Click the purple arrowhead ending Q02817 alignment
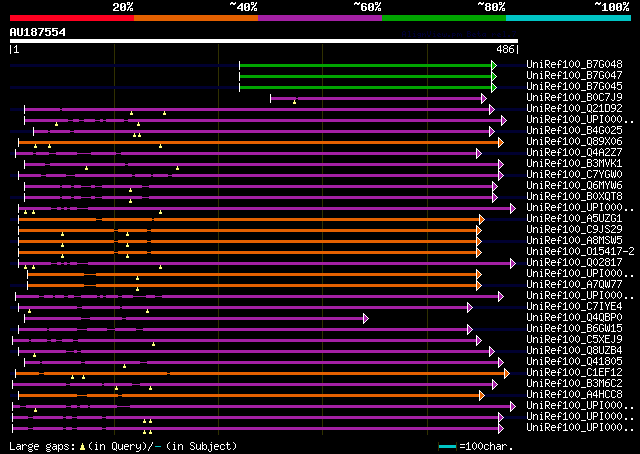The height and width of the screenshot is (454, 640). point(513,264)
